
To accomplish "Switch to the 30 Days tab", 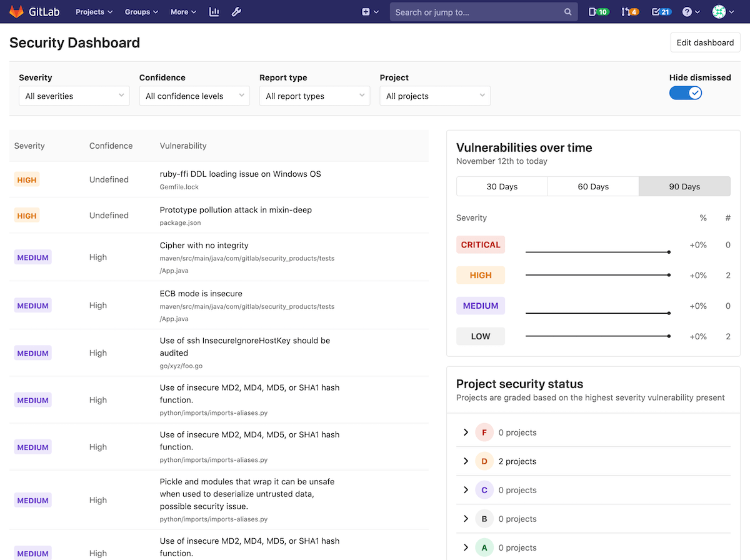I will pos(501,186).
